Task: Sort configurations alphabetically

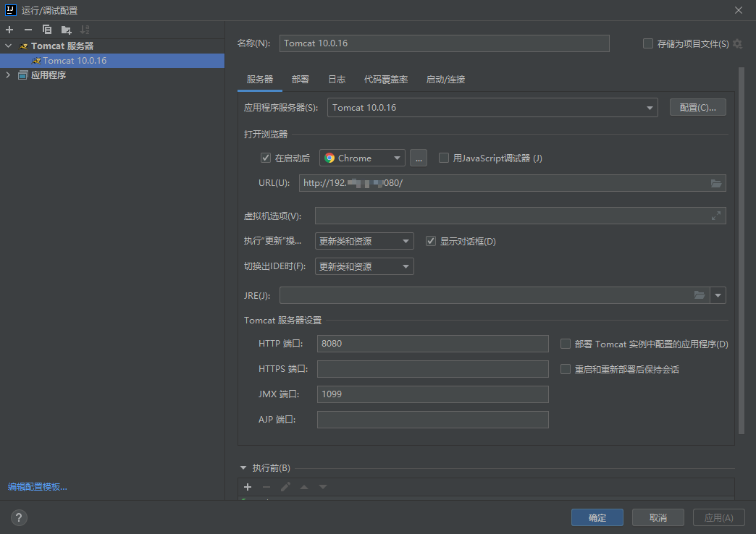Action: (x=85, y=30)
